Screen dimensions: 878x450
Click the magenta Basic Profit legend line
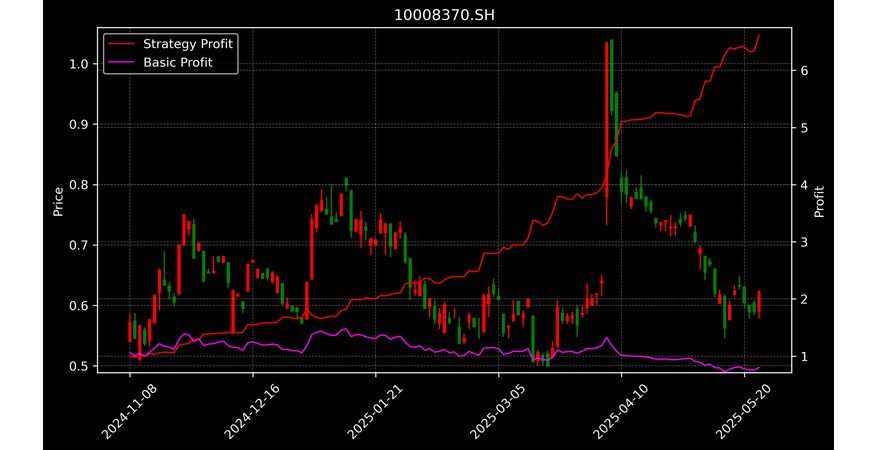click(122, 63)
